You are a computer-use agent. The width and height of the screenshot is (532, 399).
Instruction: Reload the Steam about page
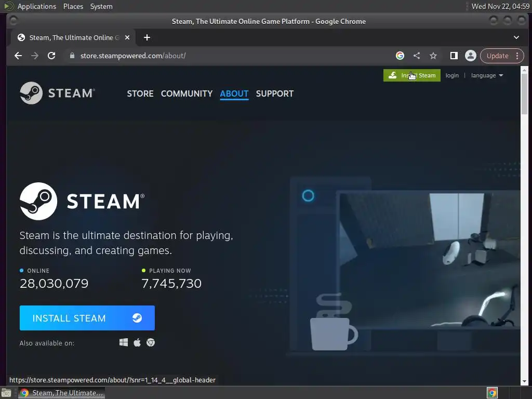51,56
